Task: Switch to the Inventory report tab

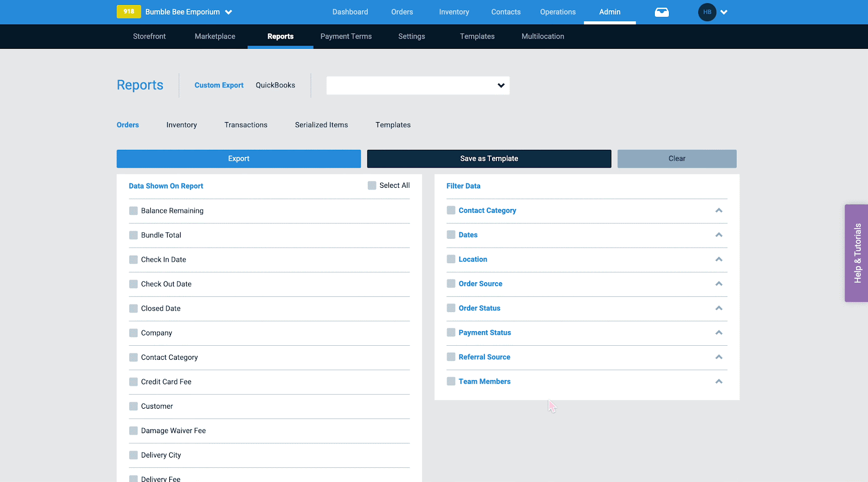Action: (x=181, y=125)
